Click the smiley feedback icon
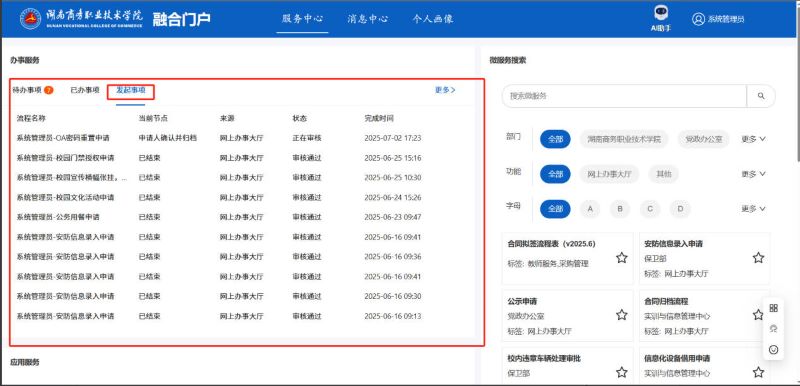800x386 pixels. [773, 349]
